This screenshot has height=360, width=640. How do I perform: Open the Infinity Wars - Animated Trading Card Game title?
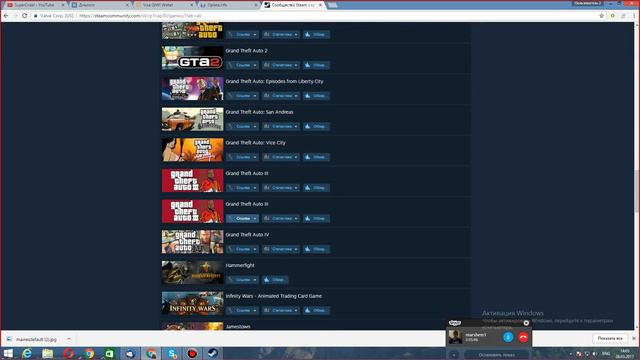[x=274, y=296]
